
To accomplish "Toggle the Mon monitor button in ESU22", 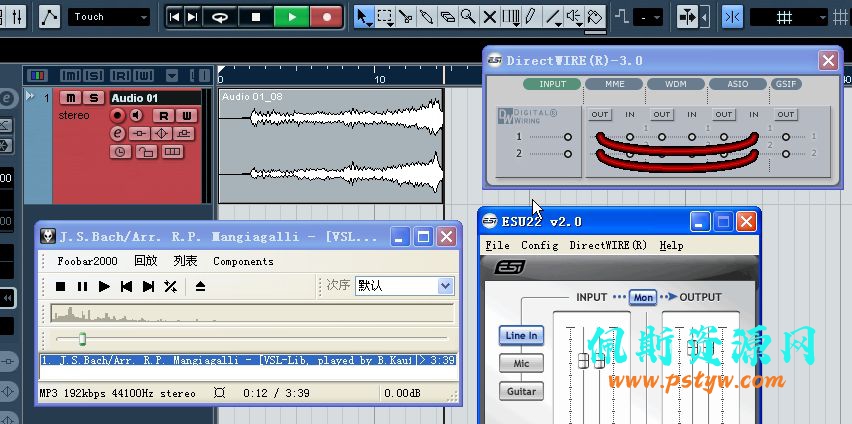I will pos(642,297).
